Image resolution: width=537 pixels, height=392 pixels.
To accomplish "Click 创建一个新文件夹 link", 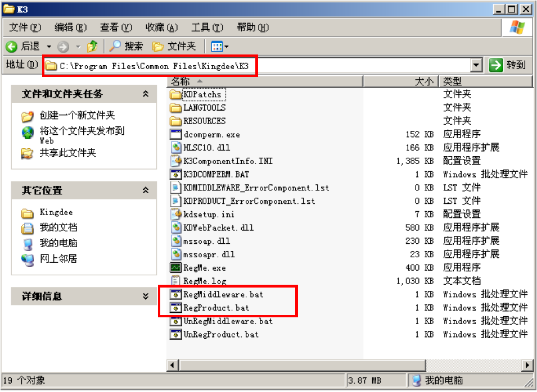I will click(77, 115).
